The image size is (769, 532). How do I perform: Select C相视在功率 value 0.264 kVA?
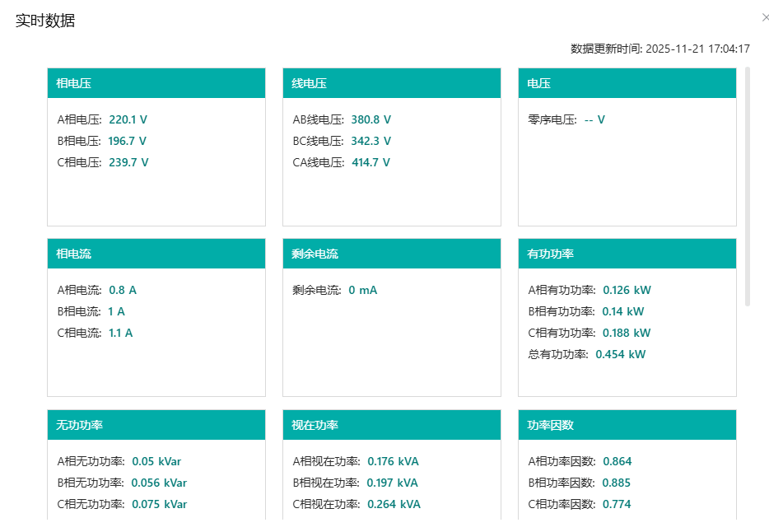tap(394, 504)
